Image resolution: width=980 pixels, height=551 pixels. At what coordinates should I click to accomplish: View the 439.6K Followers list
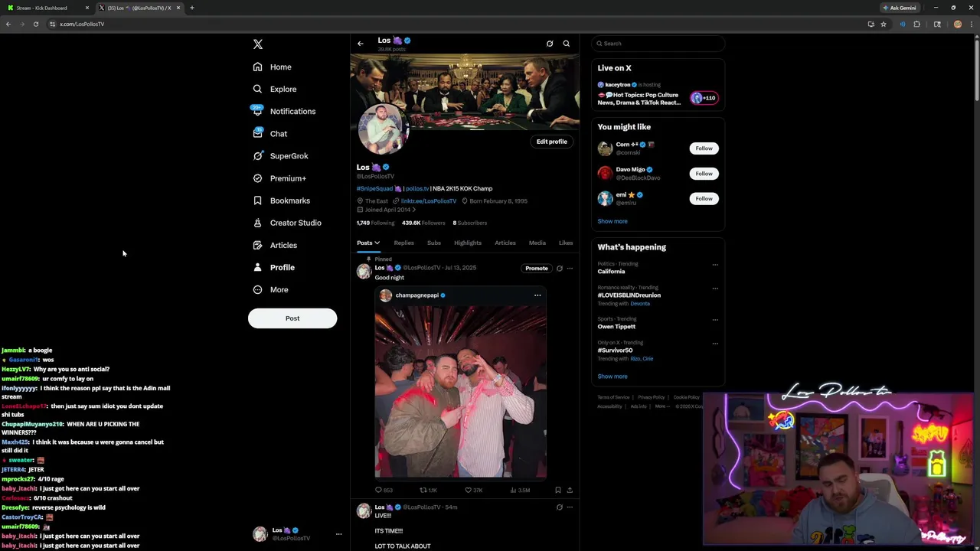click(423, 223)
